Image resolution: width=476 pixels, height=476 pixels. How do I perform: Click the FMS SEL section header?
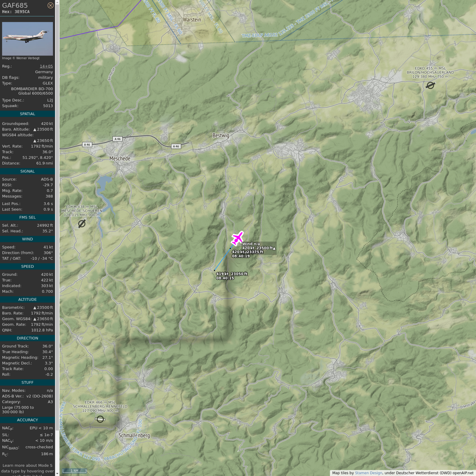point(27,217)
